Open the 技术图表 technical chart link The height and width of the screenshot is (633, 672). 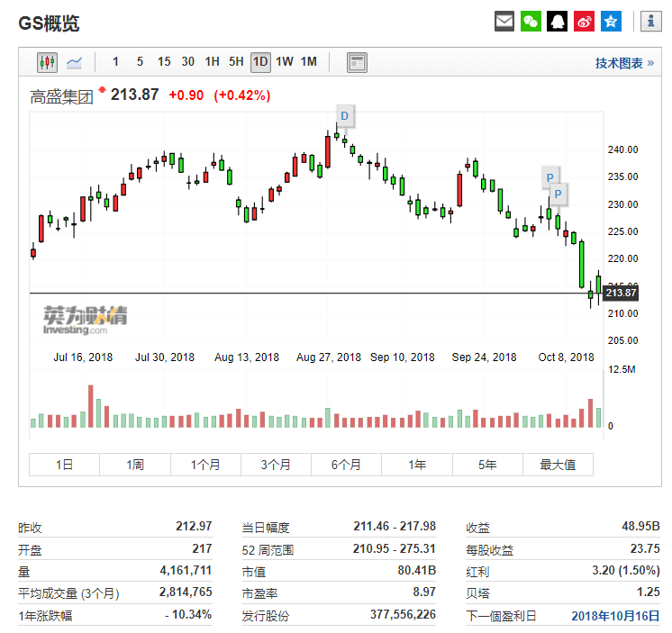[x=623, y=63]
